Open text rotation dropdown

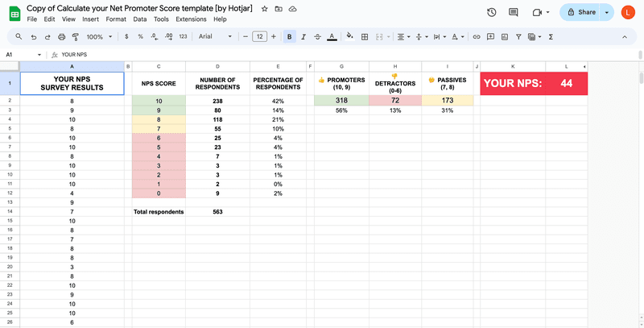tap(457, 37)
